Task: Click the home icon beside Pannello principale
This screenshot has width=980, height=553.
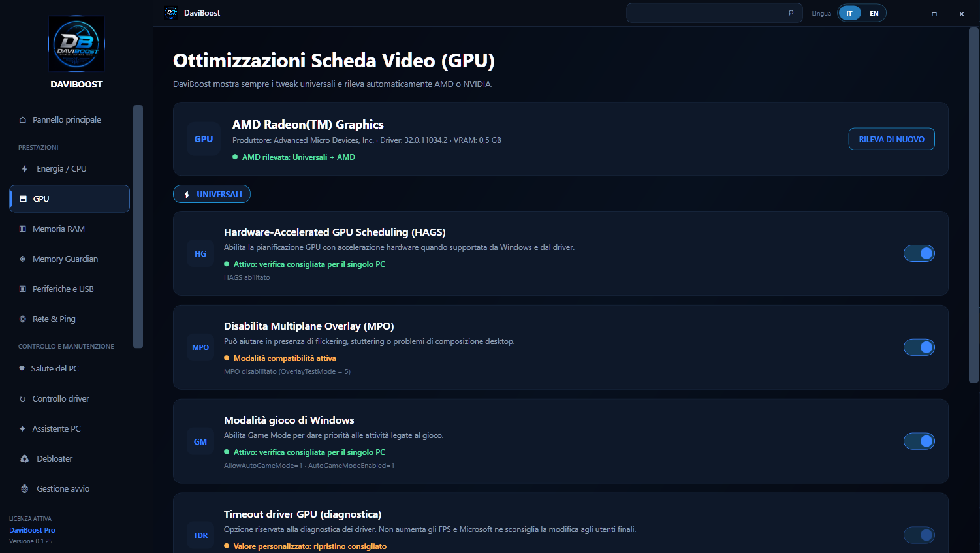Action: [23, 120]
